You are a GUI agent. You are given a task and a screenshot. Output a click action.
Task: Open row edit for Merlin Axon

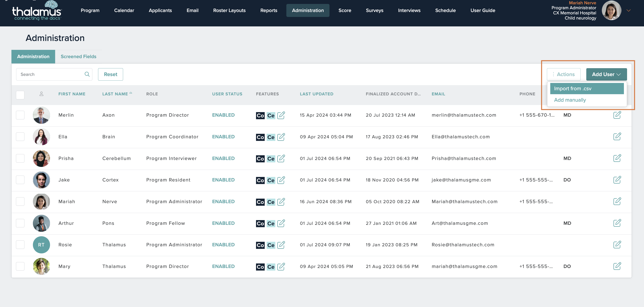617,115
